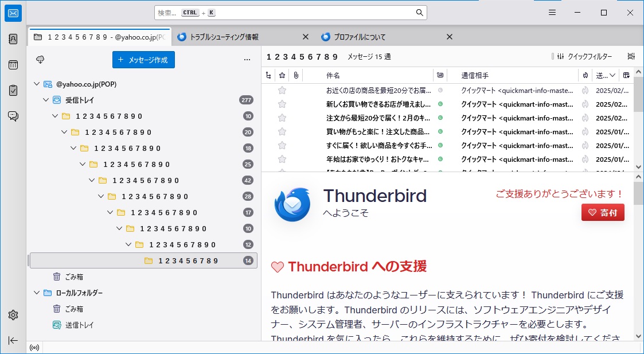The image size is (644, 354).
Task: Star the first Quickmart message
Action: 282,90
